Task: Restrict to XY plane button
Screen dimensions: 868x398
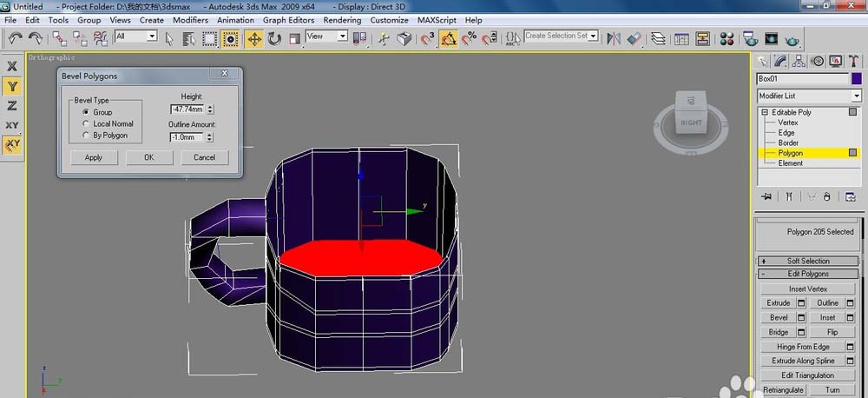Action: [x=12, y=125]
